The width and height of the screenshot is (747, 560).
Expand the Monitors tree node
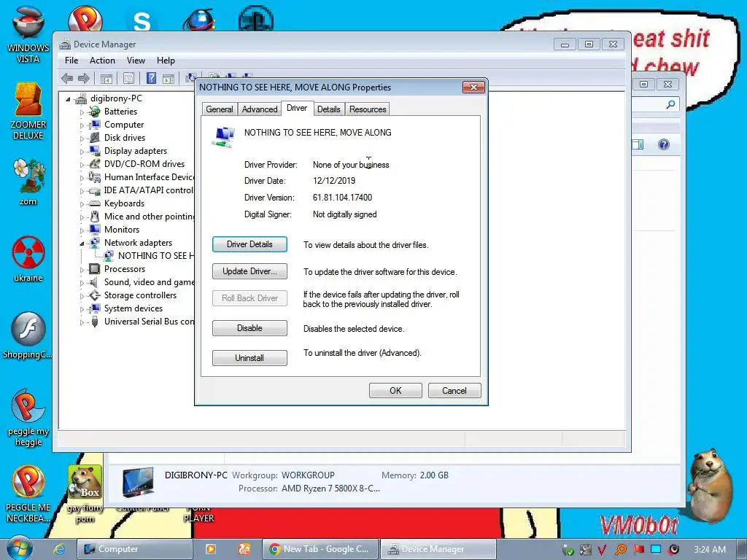(82, 230)
